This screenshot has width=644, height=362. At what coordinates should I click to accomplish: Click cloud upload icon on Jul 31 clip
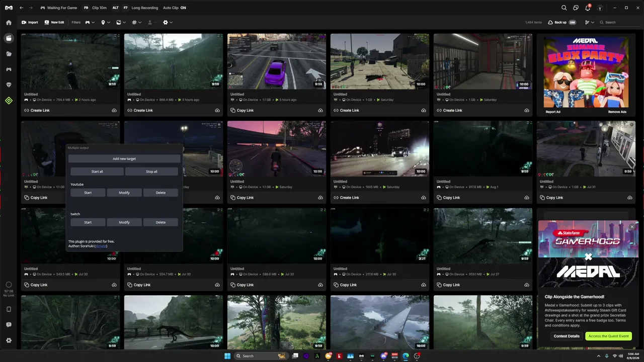pyautogui.click(x=630, y=198)
